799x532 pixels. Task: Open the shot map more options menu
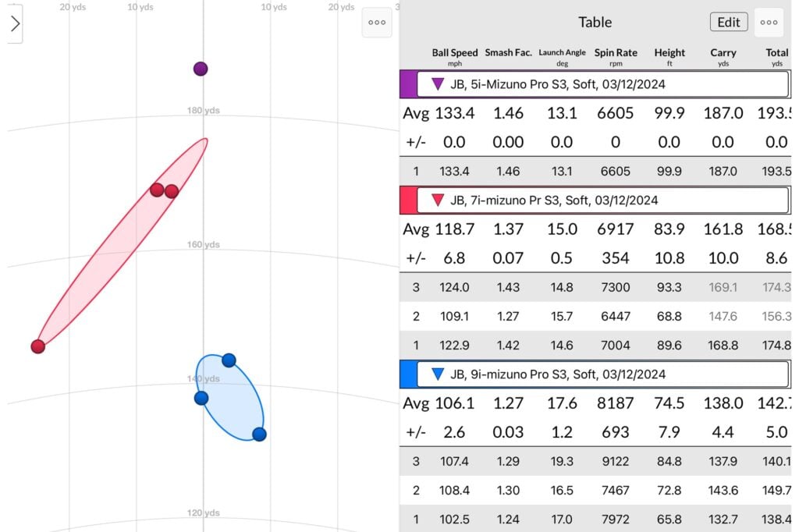click(x=377, y=23)
